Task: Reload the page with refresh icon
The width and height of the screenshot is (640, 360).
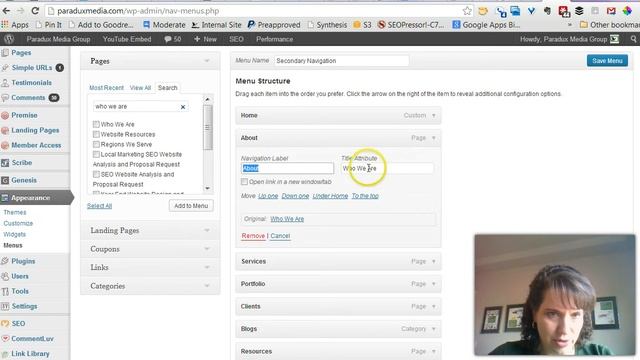Action: click(35, 11)
